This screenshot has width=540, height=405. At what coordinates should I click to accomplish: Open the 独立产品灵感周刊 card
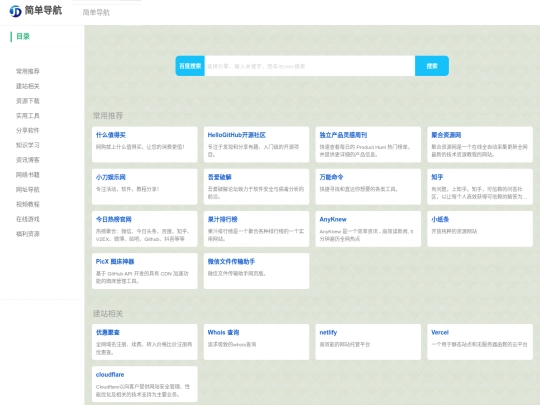click(368, 144)
